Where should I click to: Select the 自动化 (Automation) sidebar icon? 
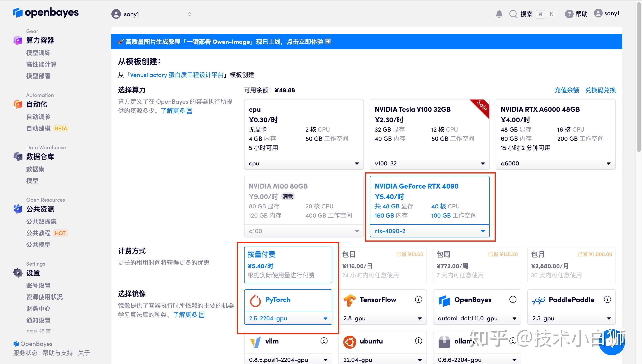pyautogui.click(x=18, y=104)
